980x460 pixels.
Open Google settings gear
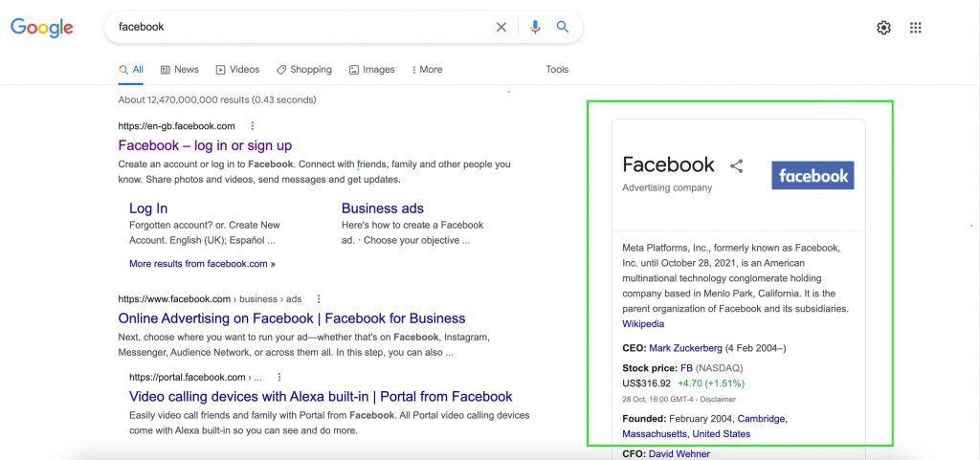click(x=883, y=28)
